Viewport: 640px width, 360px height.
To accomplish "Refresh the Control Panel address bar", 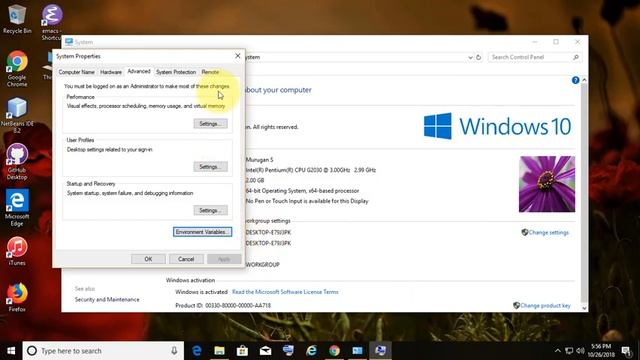I will point(479,57).
